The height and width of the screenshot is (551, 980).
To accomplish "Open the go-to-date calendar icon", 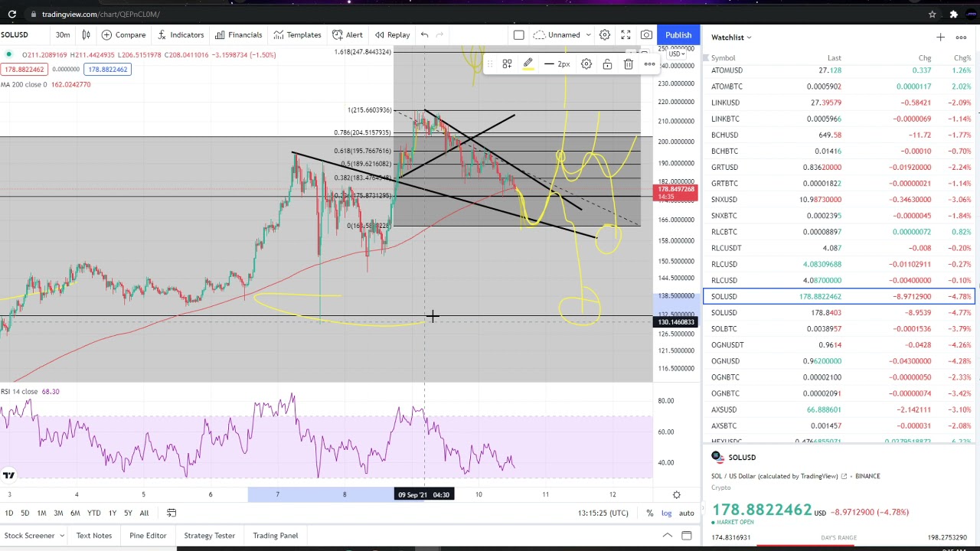I will [x=171, y=513].
